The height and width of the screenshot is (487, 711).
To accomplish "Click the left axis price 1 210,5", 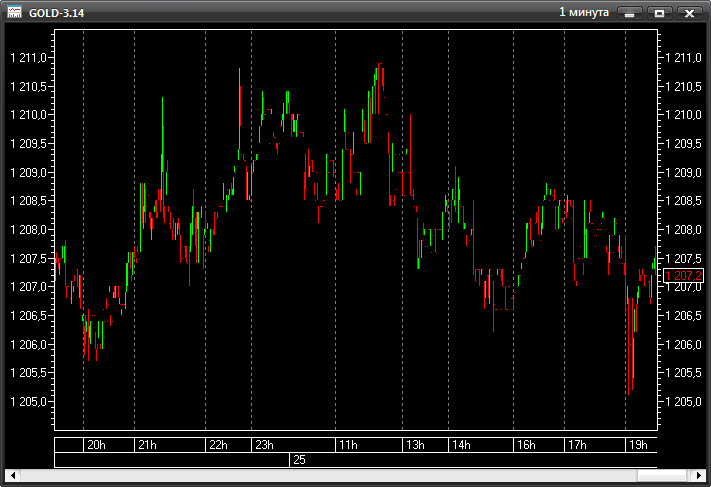I will click(x=29, y=86).
